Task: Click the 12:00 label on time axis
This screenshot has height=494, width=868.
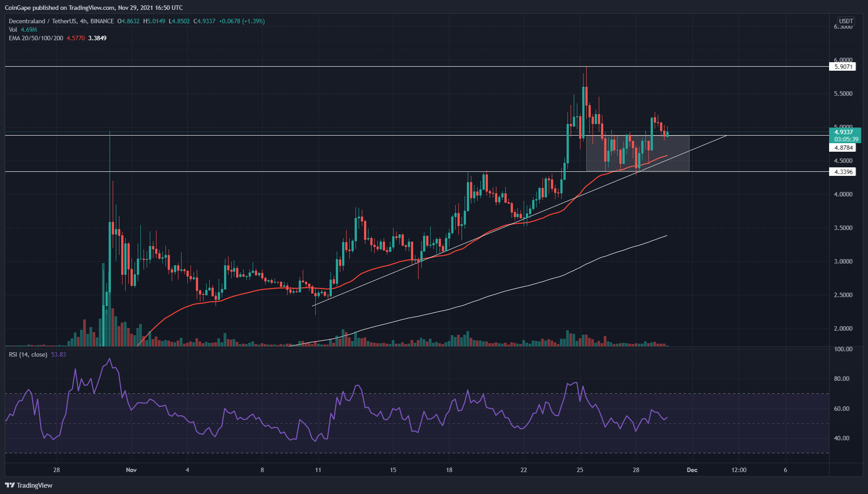Action: (x=739, y=470)
